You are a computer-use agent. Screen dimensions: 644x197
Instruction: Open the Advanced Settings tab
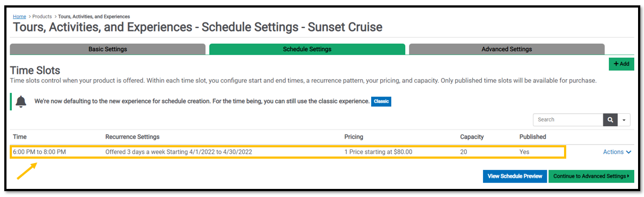pyautogui.click(x=506, y=49)
